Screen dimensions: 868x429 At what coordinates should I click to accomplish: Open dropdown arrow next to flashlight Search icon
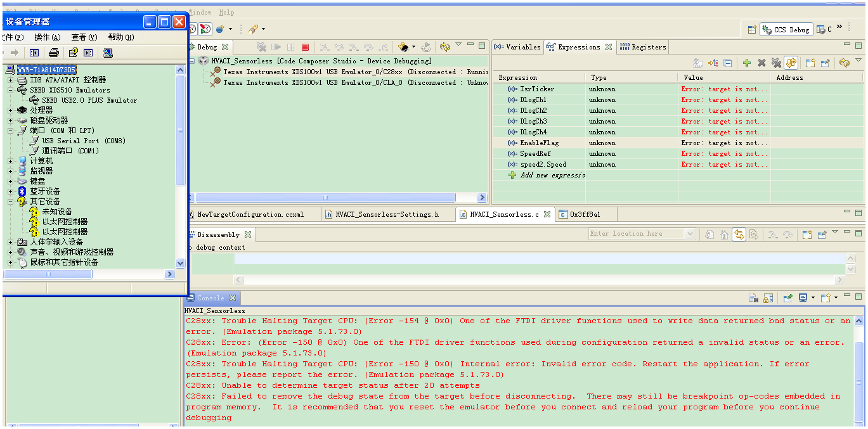tap(263, 29)
